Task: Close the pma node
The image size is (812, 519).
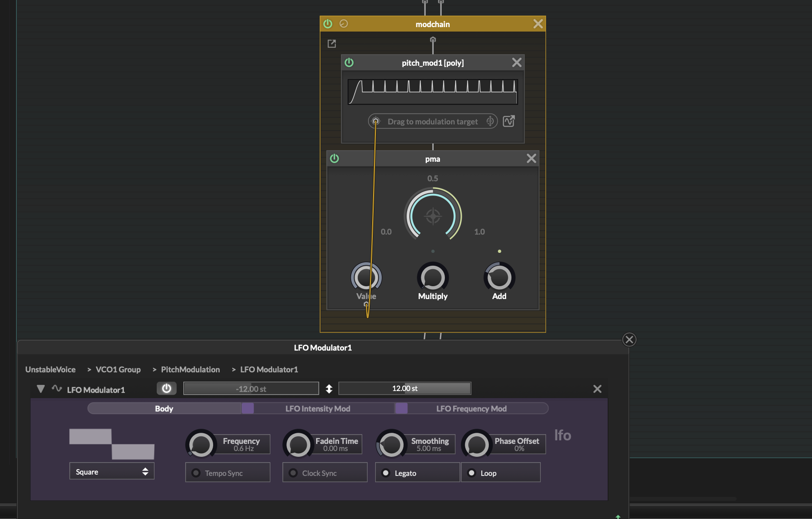Action: point(531,159)
